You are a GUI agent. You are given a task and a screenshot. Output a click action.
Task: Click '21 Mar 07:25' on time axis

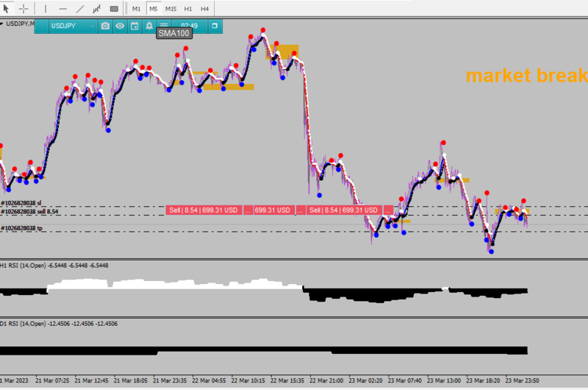(x=52, y=380)
